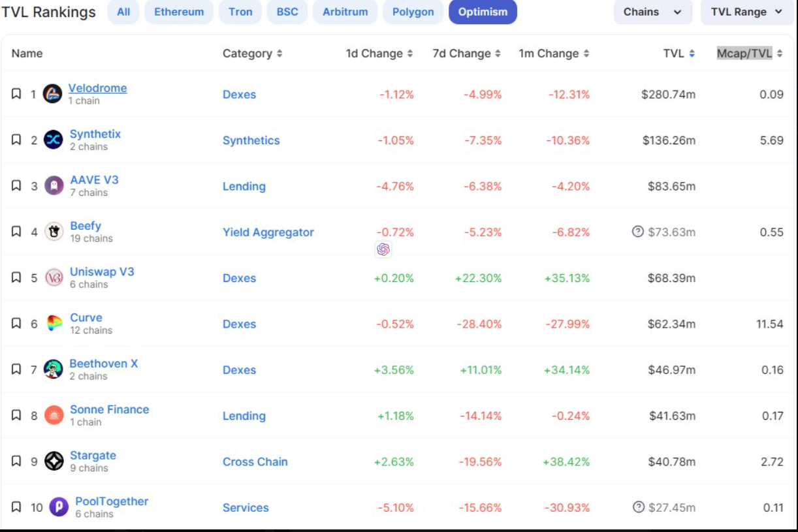
Task: Click the 11.54 Mcap/TVL value
Action: click(770, 324)
